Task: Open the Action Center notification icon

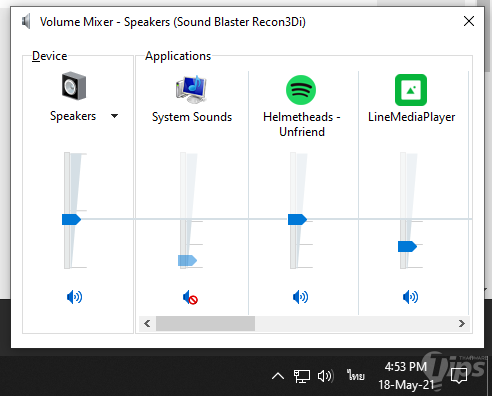Action: tap(459, 376)
